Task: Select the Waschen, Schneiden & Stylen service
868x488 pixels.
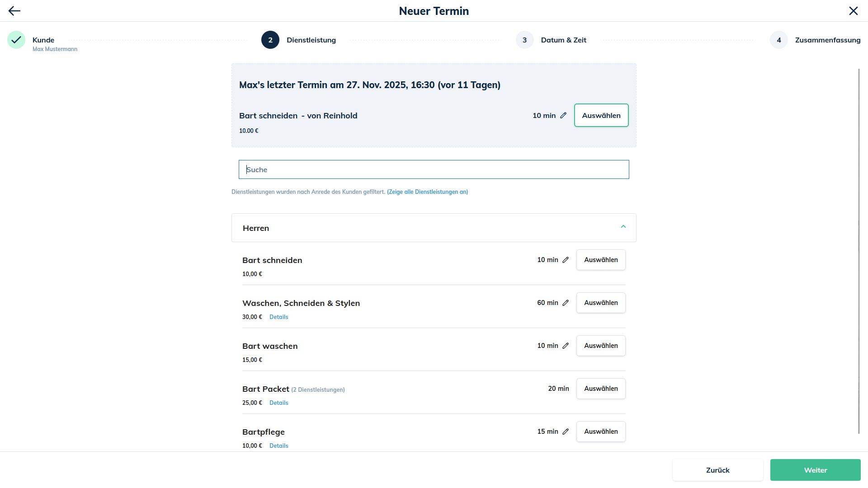Action: (600, 303)
